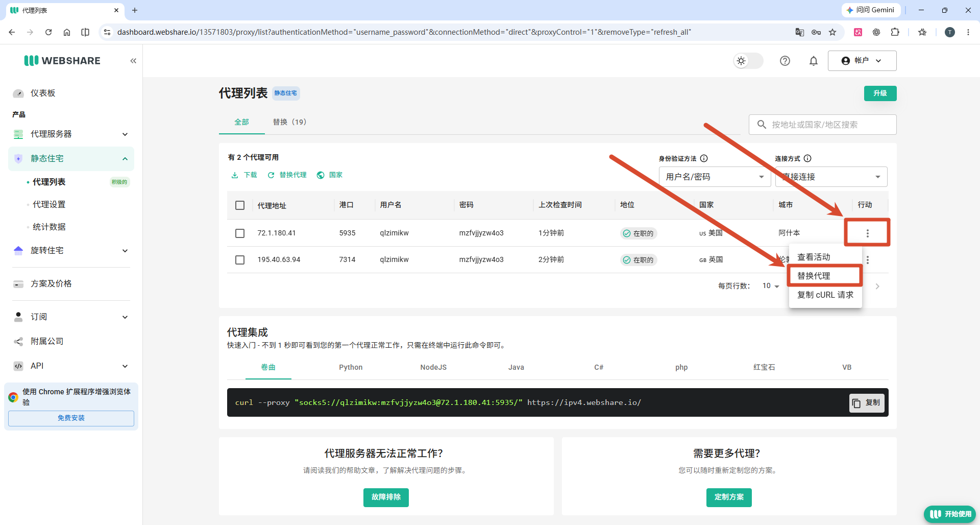Open the 身份验证方法 dropdown
Viewport: 980px width, 525px height.
click(x=715, y=177)
